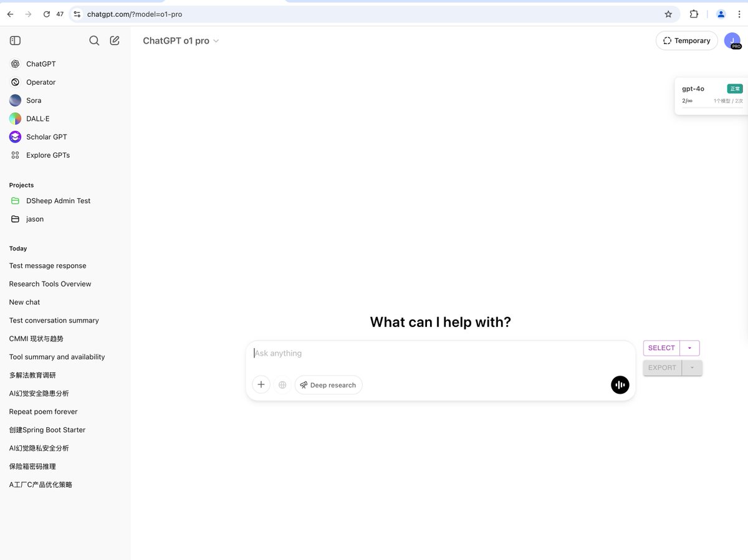The image size is (748, 560).
Task: Open chat search magnifier icon
Action: 94,40
